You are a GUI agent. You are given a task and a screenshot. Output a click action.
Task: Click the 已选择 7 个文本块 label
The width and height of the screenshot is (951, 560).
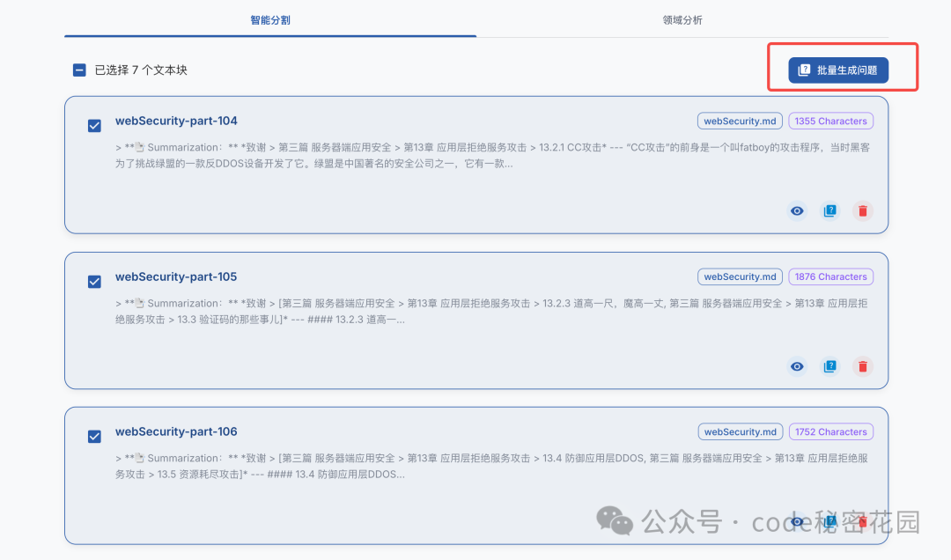point(141,70)
